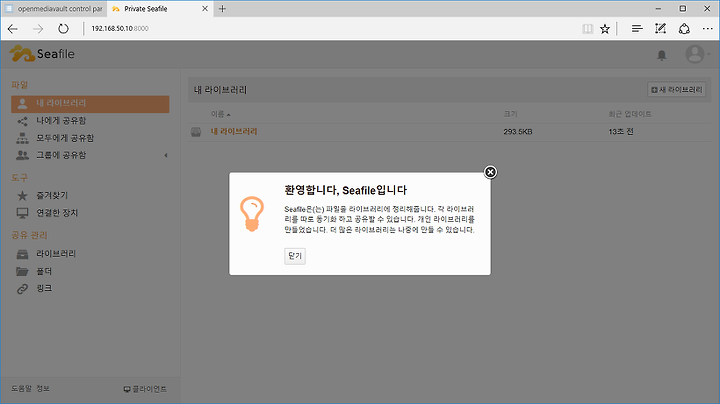Open the browser Hub lines icon
720x404 pixels.
[x=636, y=29]
